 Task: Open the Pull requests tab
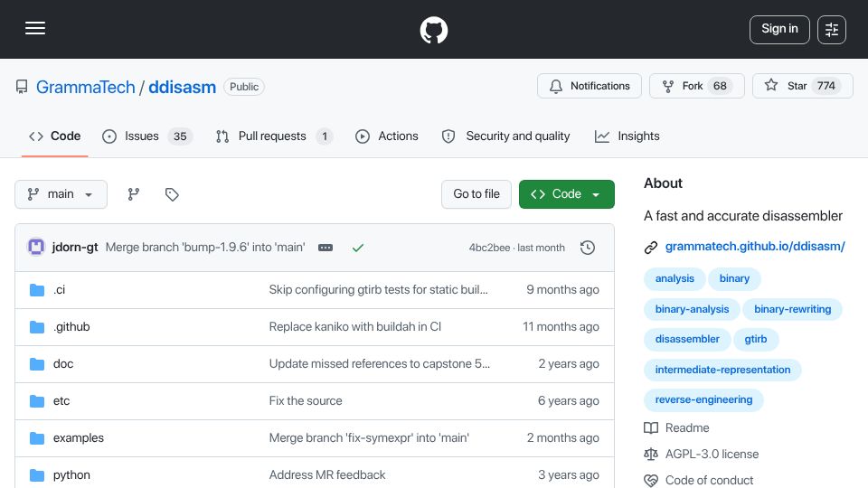[x=274, y=136]
